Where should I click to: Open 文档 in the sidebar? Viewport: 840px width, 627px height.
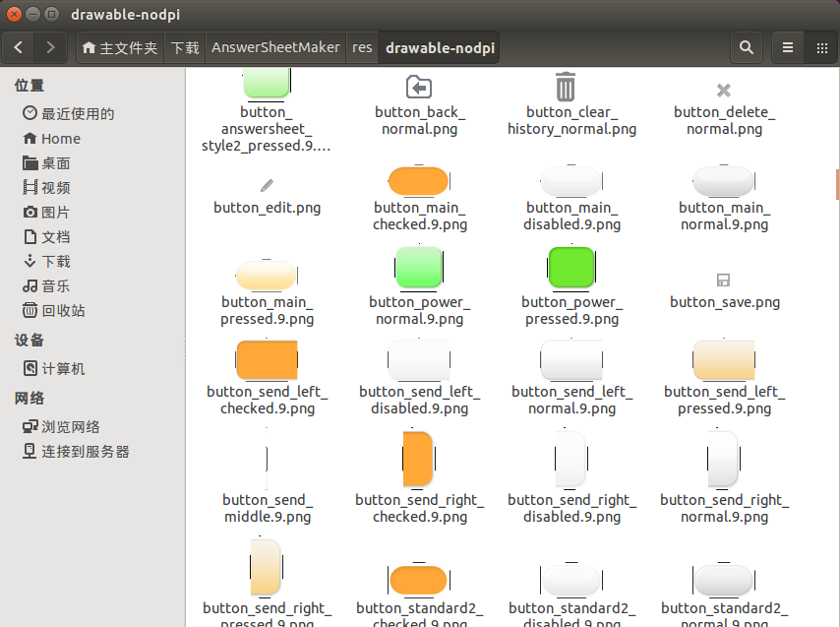46,237
